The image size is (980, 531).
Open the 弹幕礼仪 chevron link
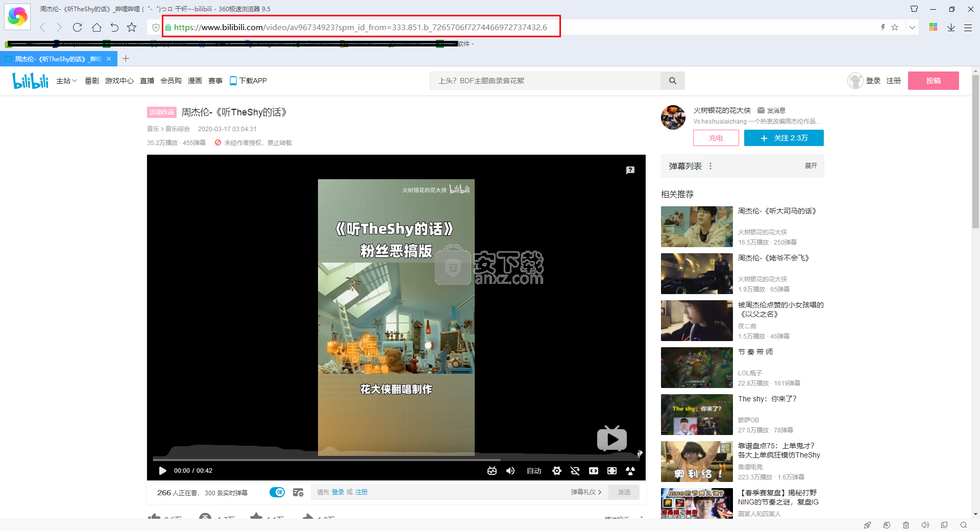586,492
